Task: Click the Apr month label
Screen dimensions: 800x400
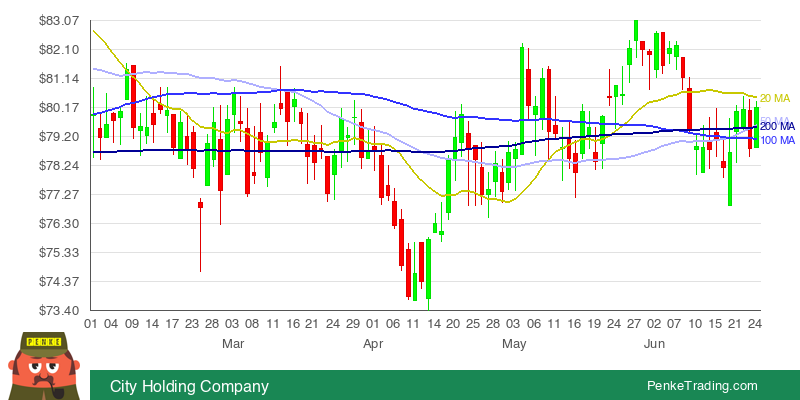Action: tap(373, 344)
